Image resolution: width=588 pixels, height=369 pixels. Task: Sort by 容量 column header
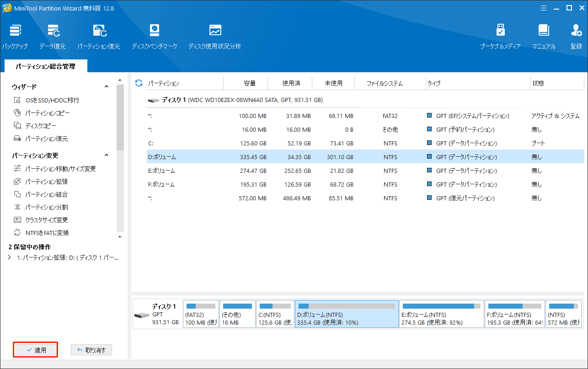tap(246, 83)
